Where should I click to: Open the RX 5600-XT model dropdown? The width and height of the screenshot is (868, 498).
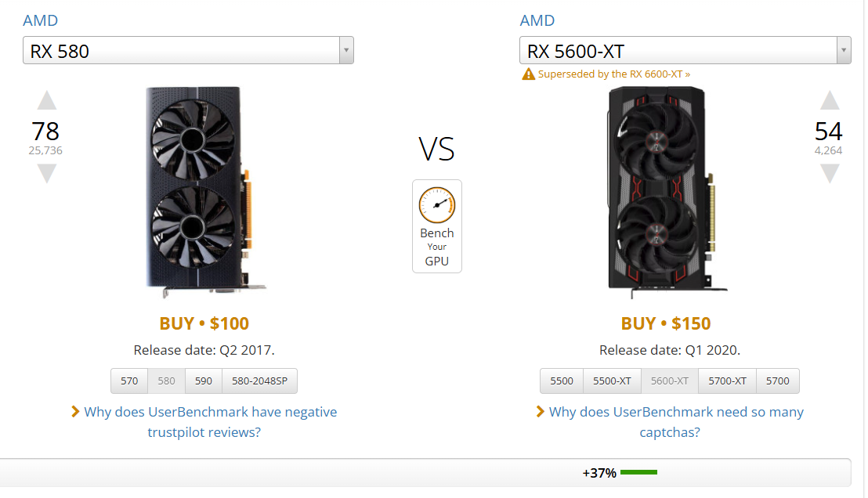pyautogui.click(x=685, y=52)
